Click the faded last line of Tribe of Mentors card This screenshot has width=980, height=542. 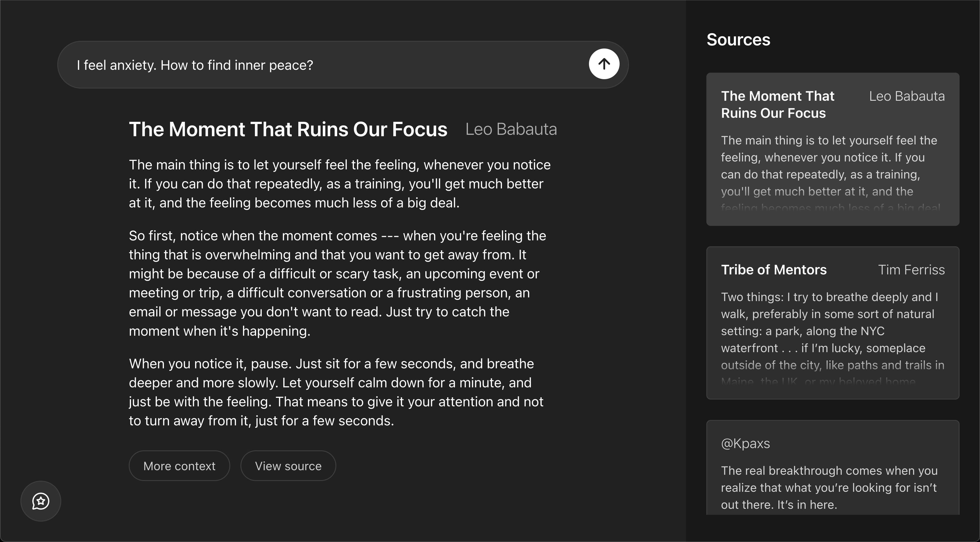tap(818, 382)
